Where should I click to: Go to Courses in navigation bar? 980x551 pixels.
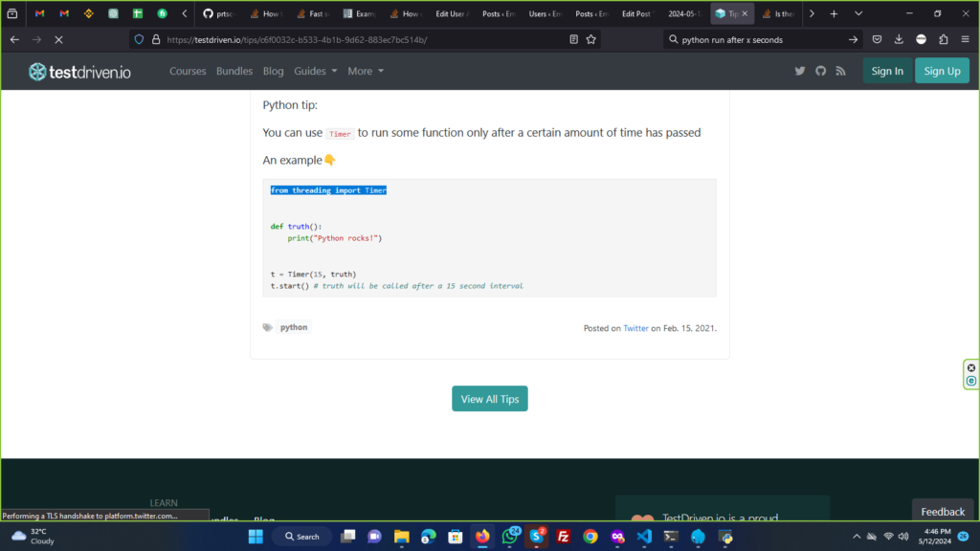point(188,71)
